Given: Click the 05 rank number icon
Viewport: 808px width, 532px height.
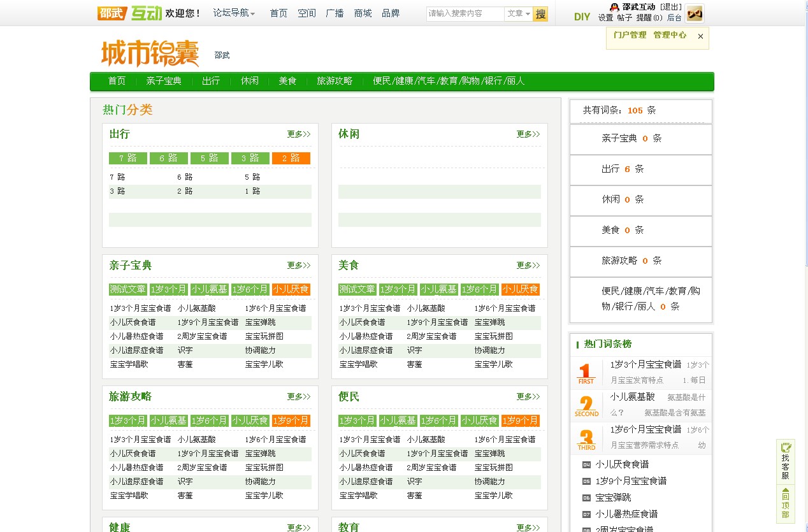Looking at the screenshot, I should click(x=587, y=481).
